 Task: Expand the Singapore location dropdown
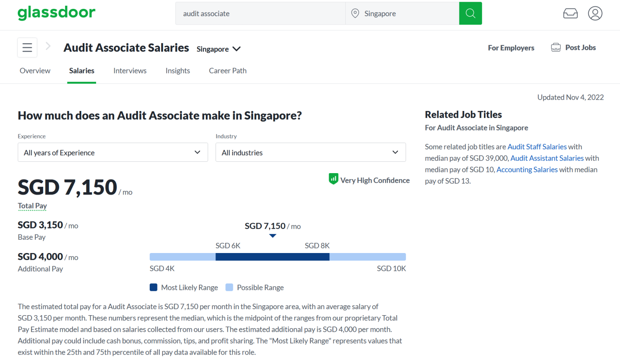coord(219,49)
